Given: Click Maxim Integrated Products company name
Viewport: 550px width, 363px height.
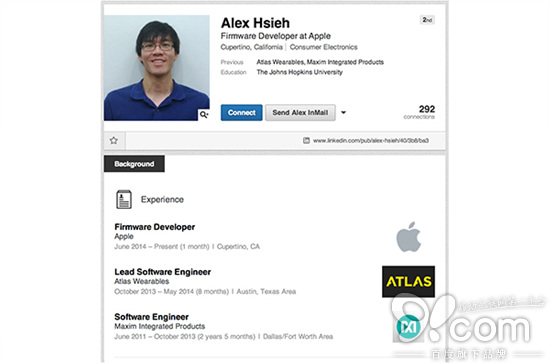Looking at the screenshot, I should click(x=160, y=326).
